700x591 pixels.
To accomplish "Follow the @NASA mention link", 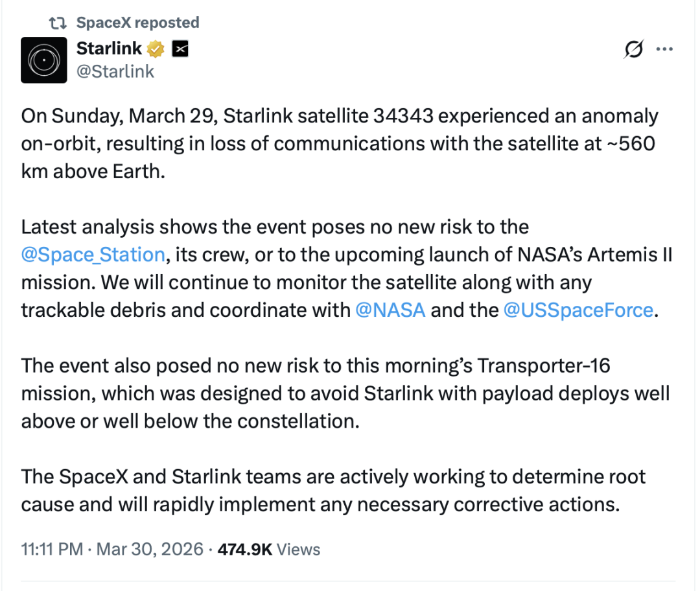I will pos(390,310).
